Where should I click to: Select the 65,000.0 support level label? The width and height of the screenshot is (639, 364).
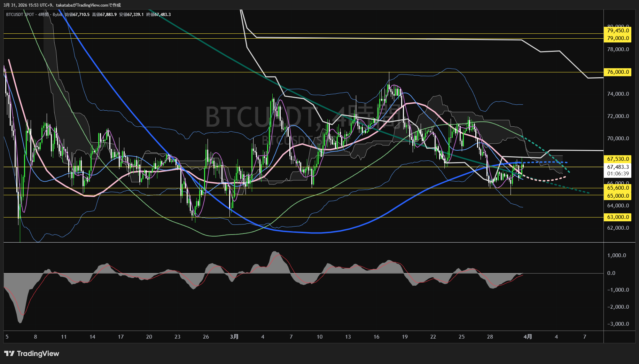618,196
